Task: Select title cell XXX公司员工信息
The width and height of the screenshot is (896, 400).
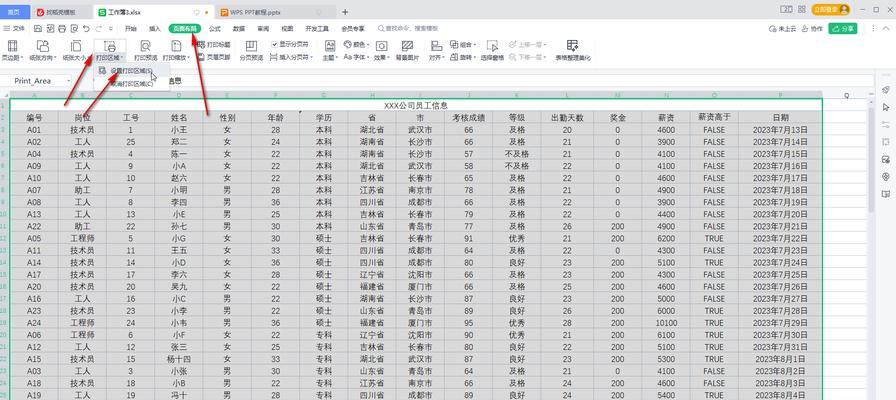Action: pyautogui.click(x=415, y=105)
